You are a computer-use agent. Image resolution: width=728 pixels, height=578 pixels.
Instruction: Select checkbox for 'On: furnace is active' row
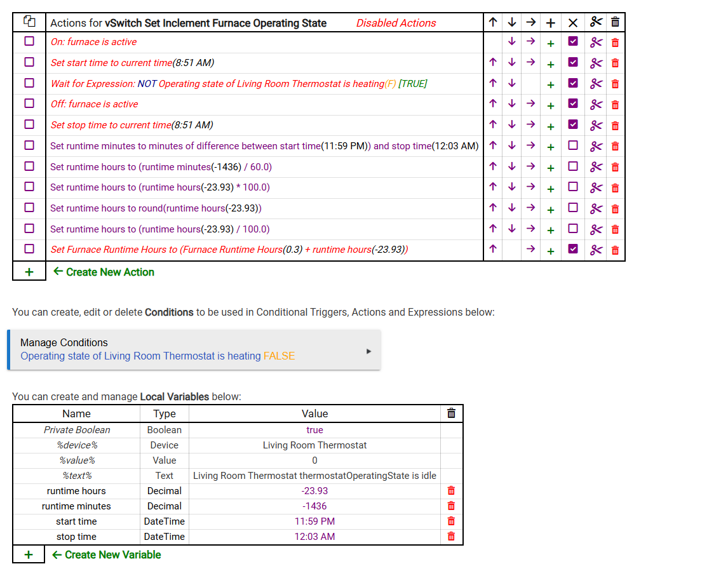(29, 41)
